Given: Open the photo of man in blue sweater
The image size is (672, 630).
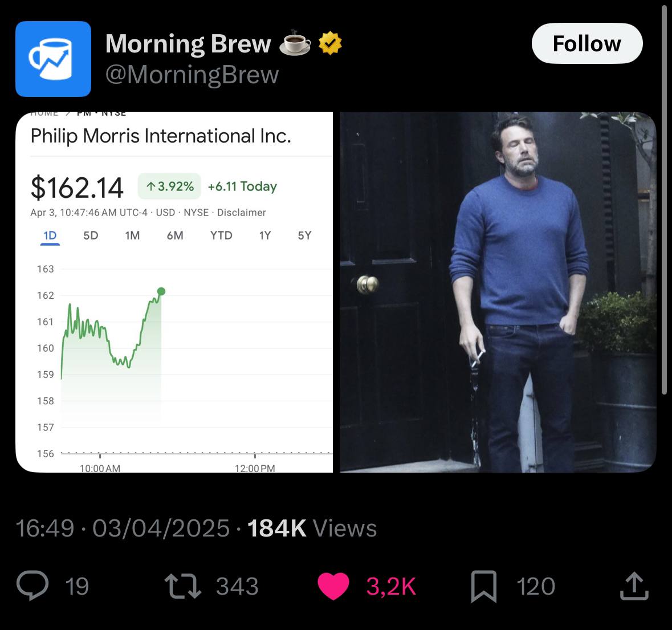Looking at the screenshot, I should click(498, 292).
